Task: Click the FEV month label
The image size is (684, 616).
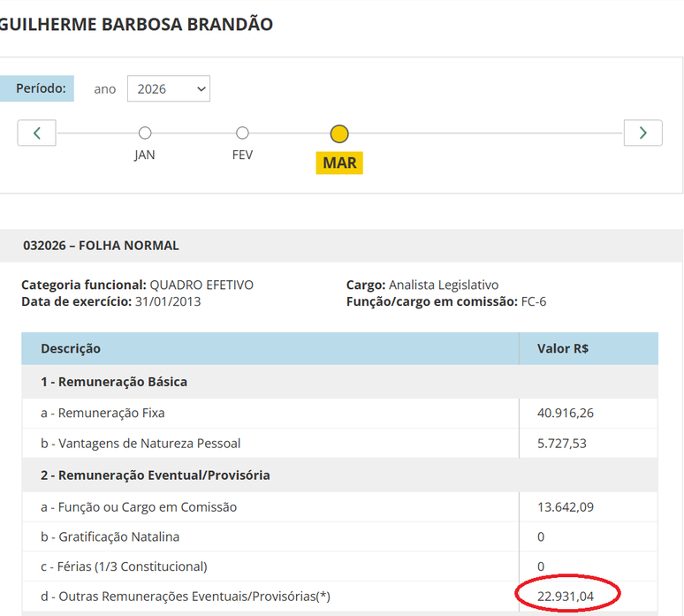Action: click(x=242, y=155)
